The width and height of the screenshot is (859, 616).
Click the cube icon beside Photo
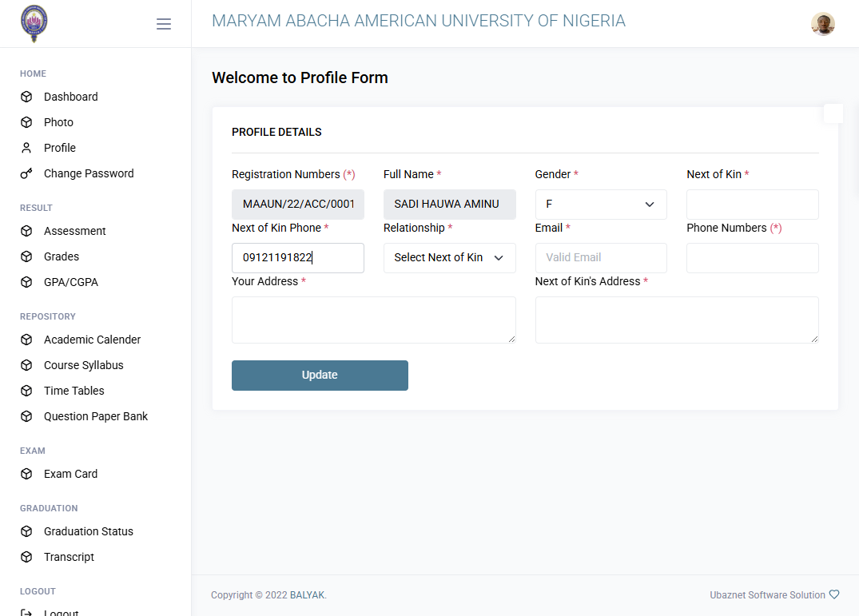pyautogui.click(x=26, y=122)
